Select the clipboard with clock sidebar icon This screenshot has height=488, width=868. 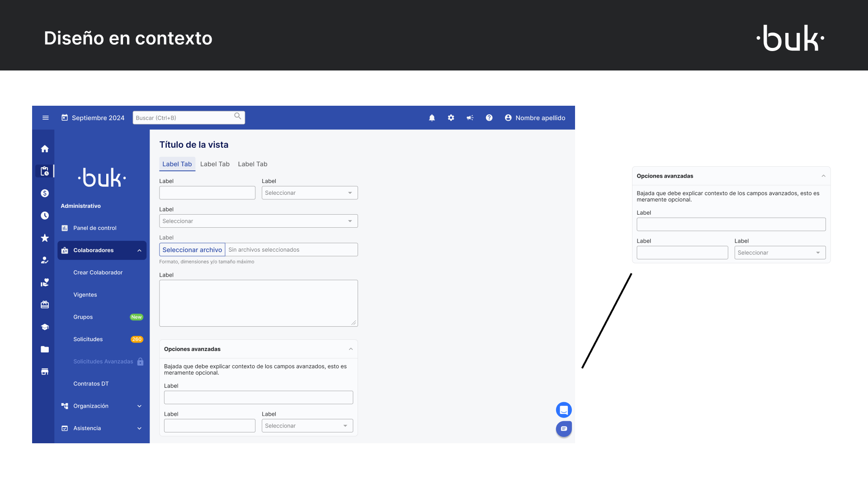pos(44,171)
